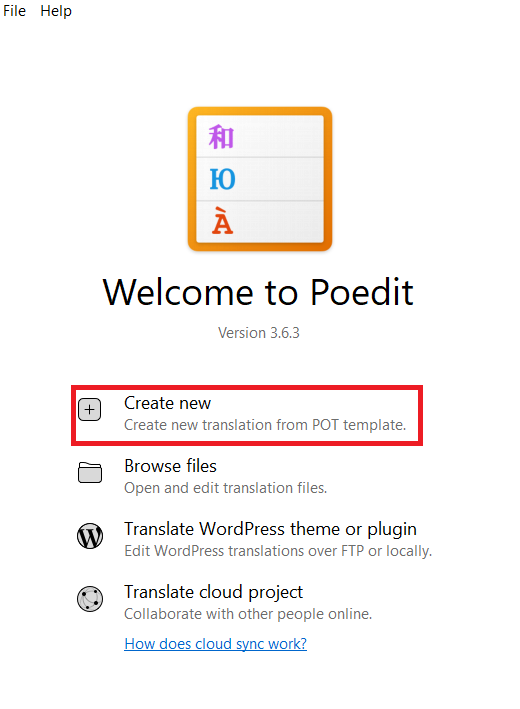This screenshot has height=709, width=520.
Task: Open the File menu
Action: pyautogui.click(x=14, y=10)
